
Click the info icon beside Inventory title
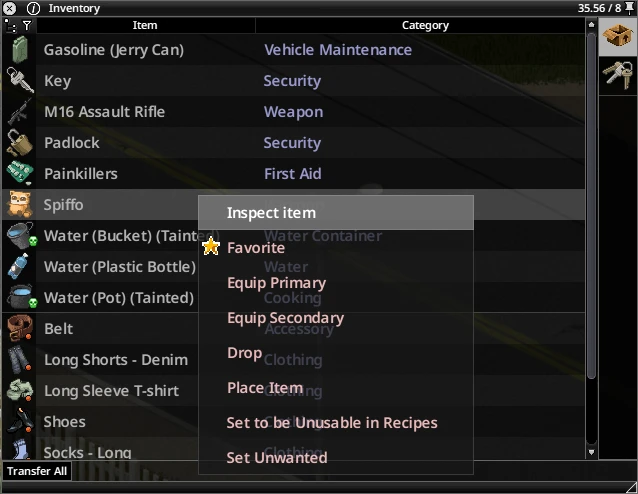33,8
